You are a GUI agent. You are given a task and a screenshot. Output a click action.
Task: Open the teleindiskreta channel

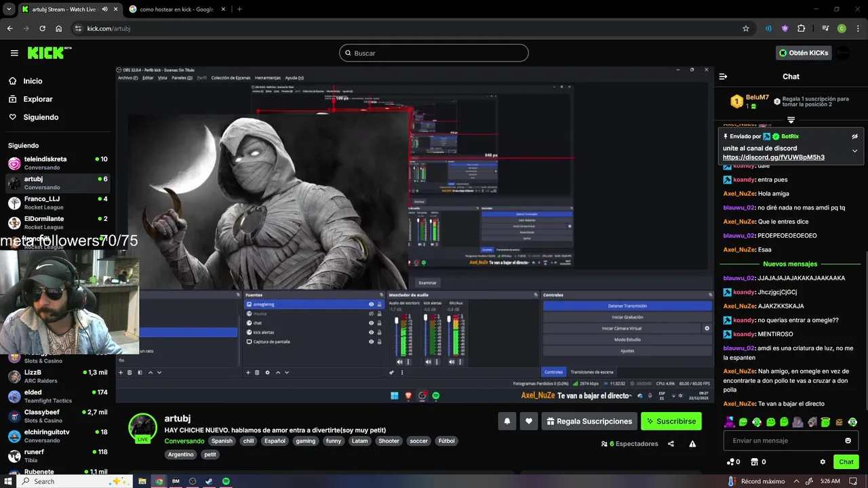point(58,163)
